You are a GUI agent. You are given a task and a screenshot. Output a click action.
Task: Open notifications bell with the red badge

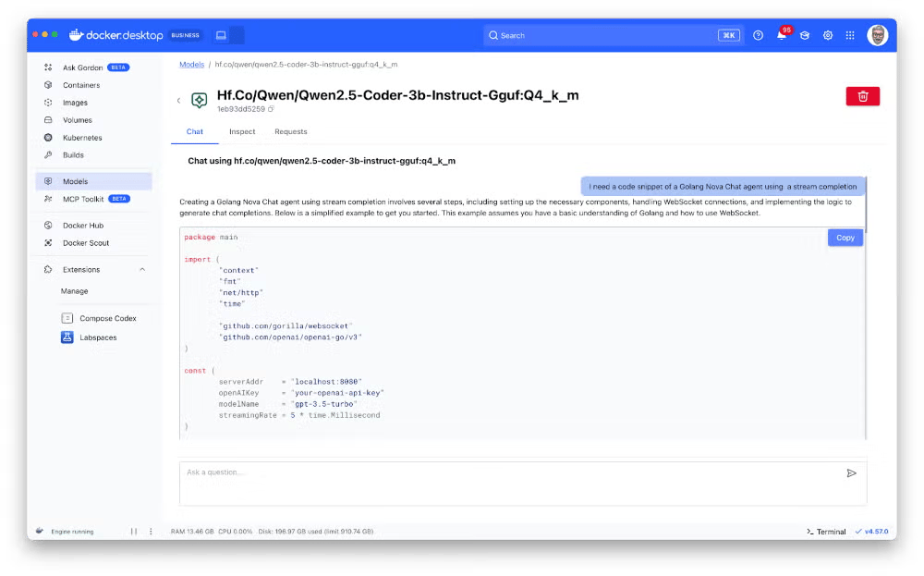coord(782,35)
